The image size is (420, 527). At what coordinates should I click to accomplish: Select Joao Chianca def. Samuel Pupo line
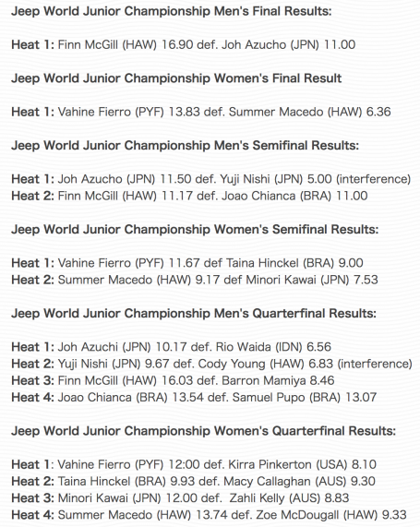point(194,397)
